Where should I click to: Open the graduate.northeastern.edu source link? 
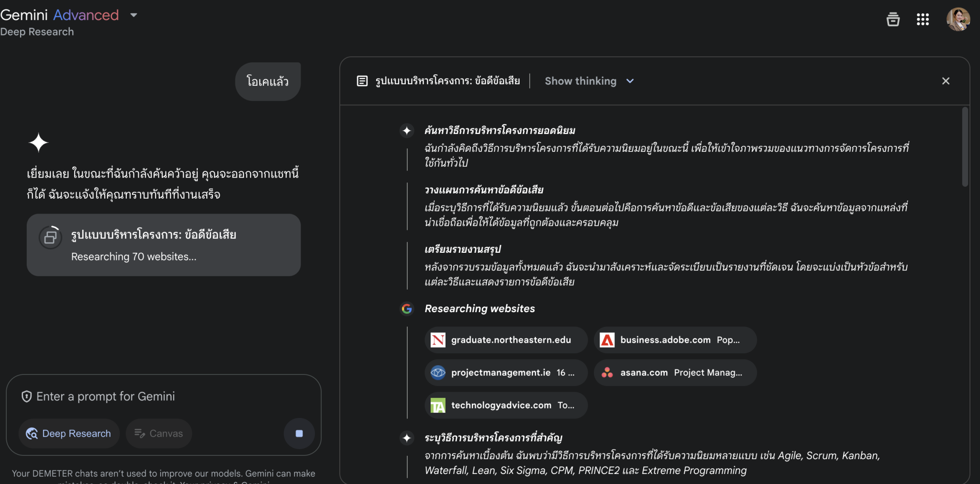tap(506, 340)
